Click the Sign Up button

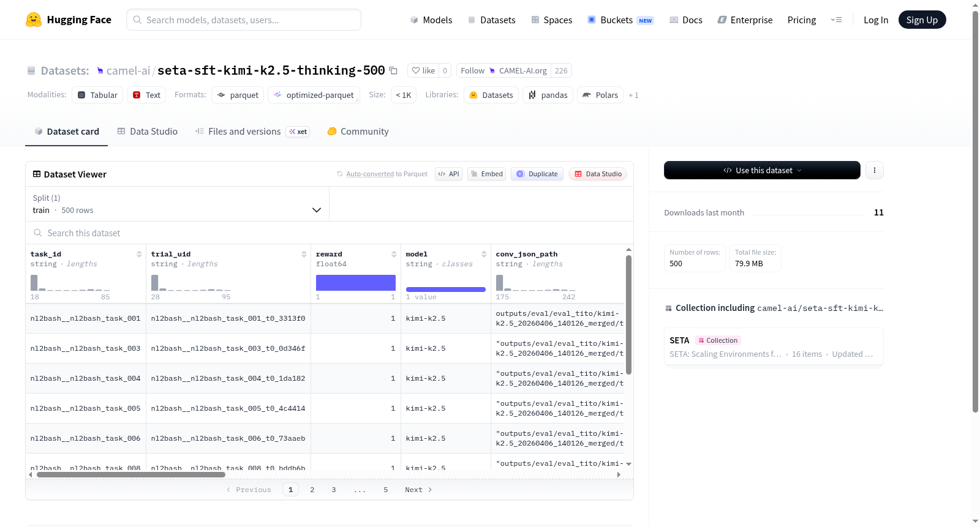[922, 20]
